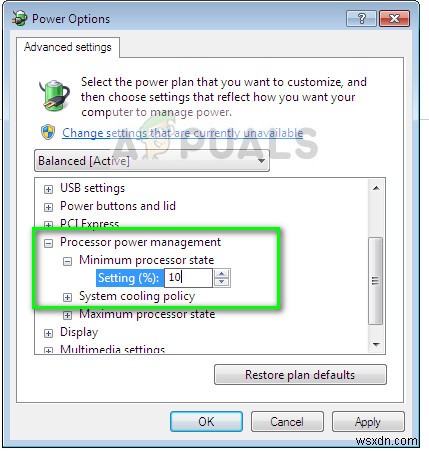
Task: Click the Power Options title bar icon
Action: coord(20,18)
